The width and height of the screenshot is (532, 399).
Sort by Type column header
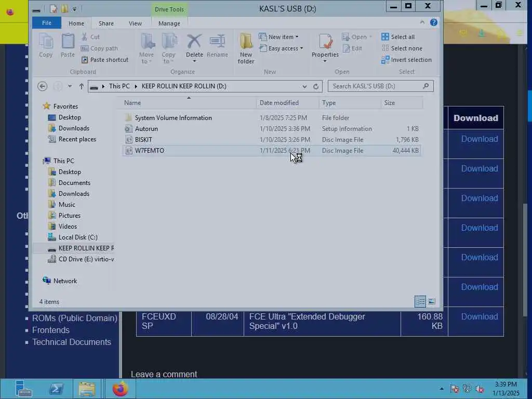350,103
